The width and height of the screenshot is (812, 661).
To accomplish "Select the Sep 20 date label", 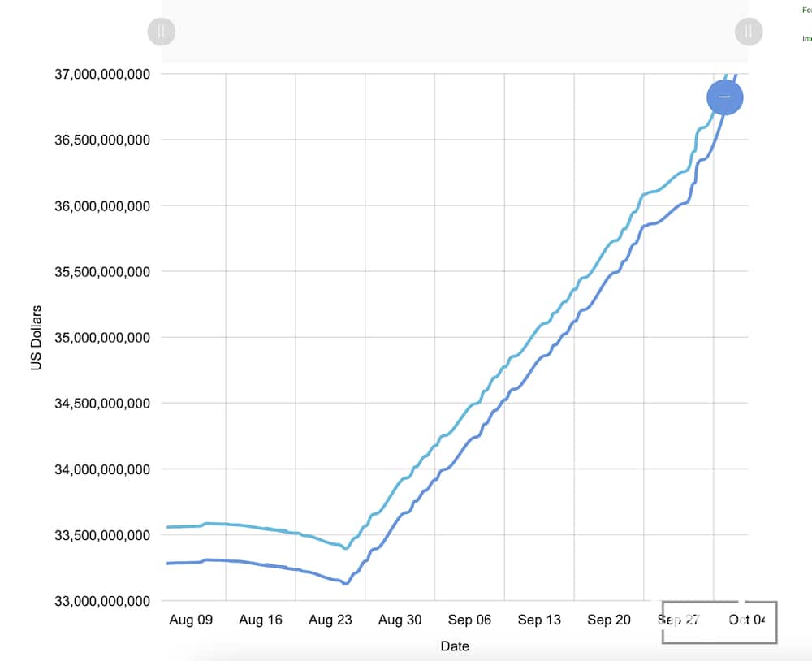I will [x=609, y=620].
